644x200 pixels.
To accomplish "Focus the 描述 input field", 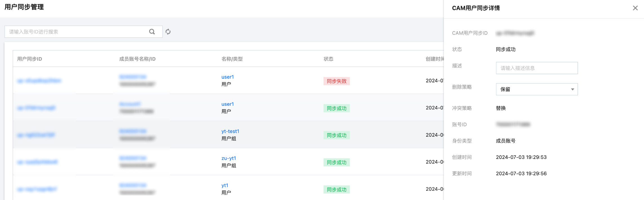I will click(536, 68).
